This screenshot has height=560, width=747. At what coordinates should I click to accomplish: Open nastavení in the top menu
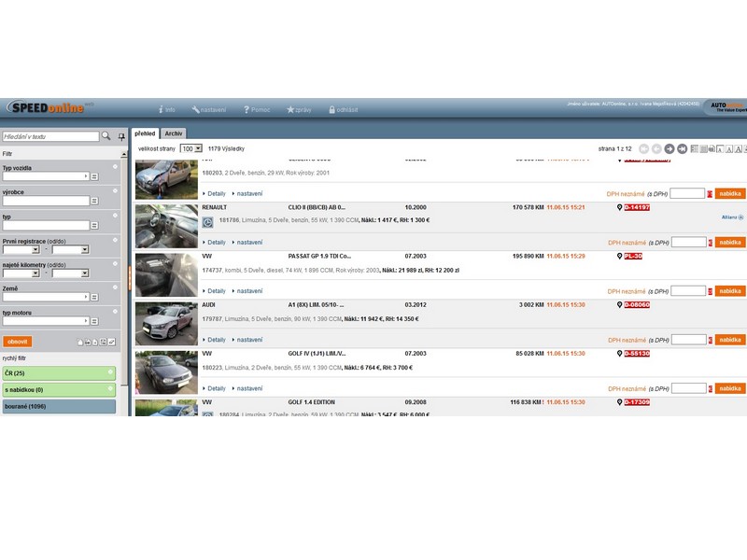point(208,109)
